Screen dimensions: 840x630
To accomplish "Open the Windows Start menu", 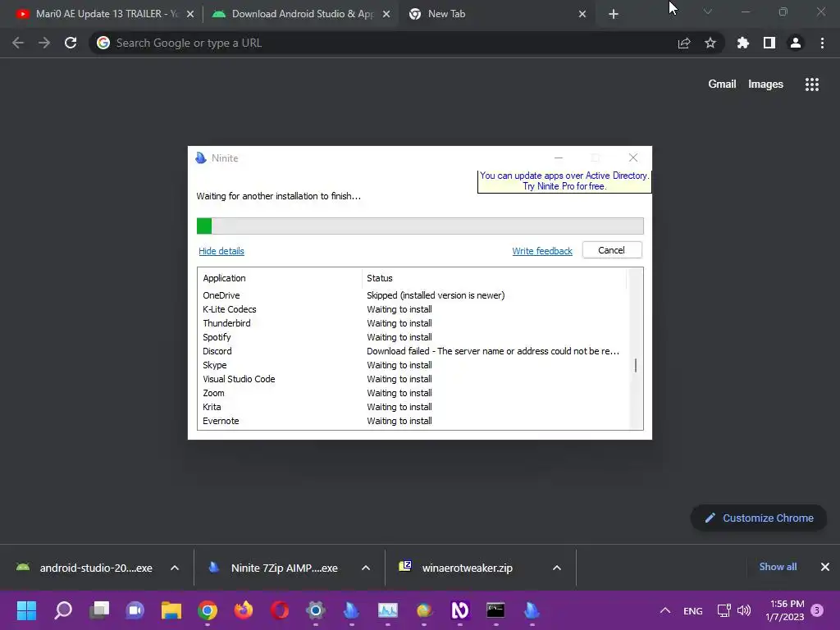I will (26, 610).
